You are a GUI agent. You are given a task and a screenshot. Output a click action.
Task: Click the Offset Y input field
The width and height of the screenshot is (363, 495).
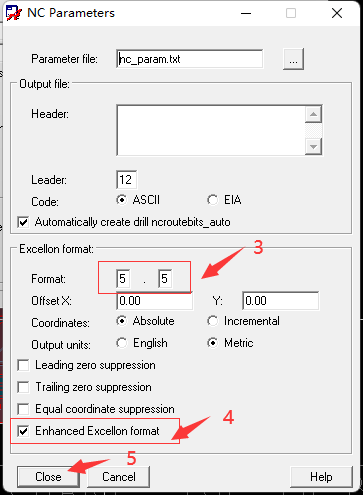pyautogui.click(x=281, y=301)
